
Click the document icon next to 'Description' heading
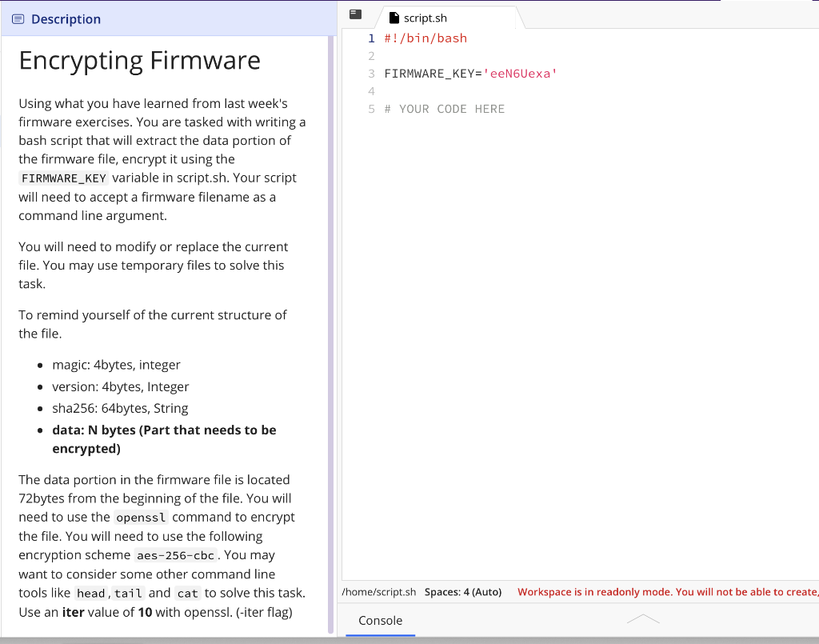pyautogui.click(x=18, y=18)
